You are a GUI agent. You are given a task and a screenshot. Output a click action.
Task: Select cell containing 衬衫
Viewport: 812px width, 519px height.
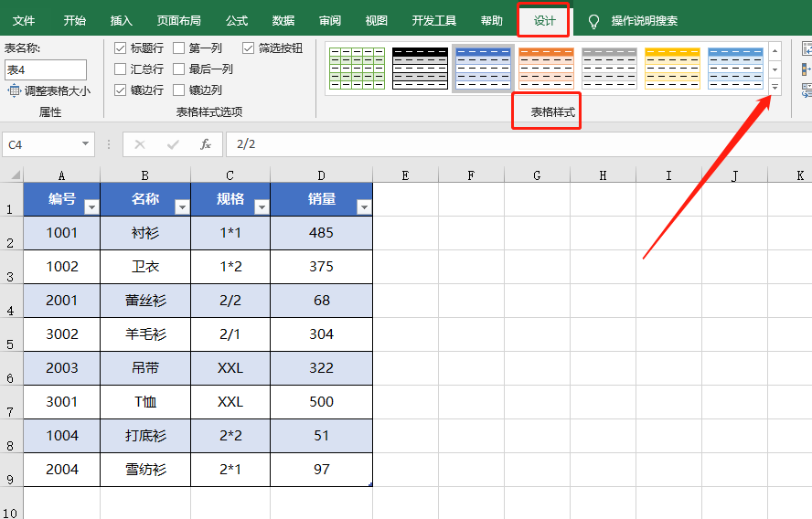145,233
